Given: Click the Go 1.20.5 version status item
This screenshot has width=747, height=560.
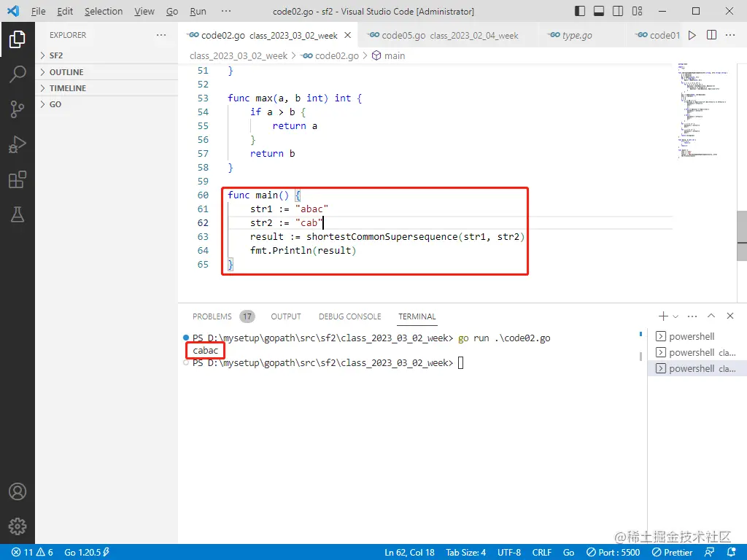Looking at the screenshot, I should [x=87, y=553].
